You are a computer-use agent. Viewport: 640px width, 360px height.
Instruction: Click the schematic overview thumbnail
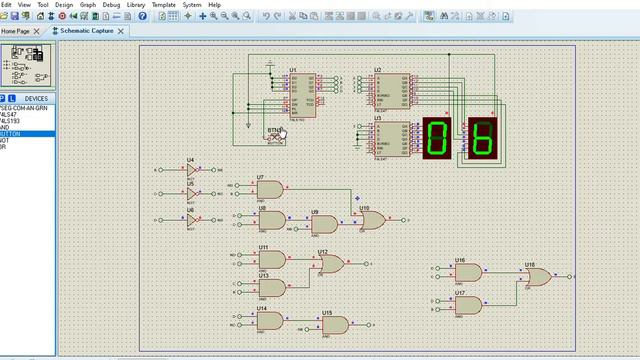pos(27,65)
